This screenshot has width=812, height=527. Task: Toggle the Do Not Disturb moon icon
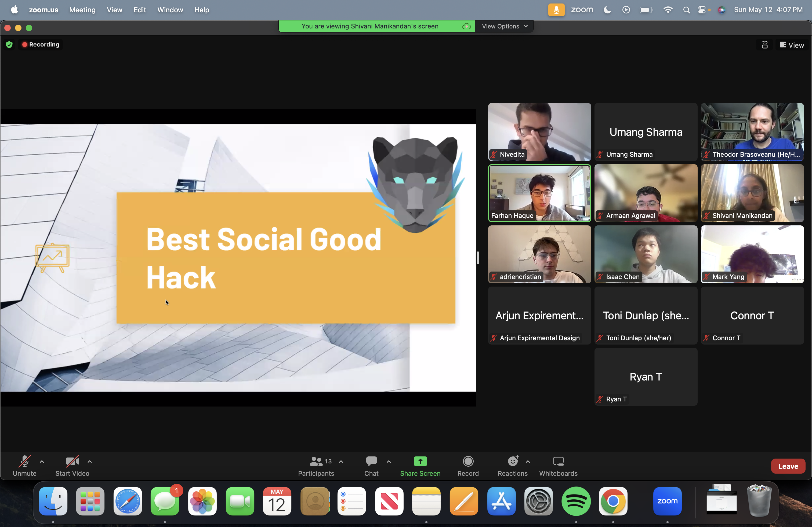[x=607, y=10]
